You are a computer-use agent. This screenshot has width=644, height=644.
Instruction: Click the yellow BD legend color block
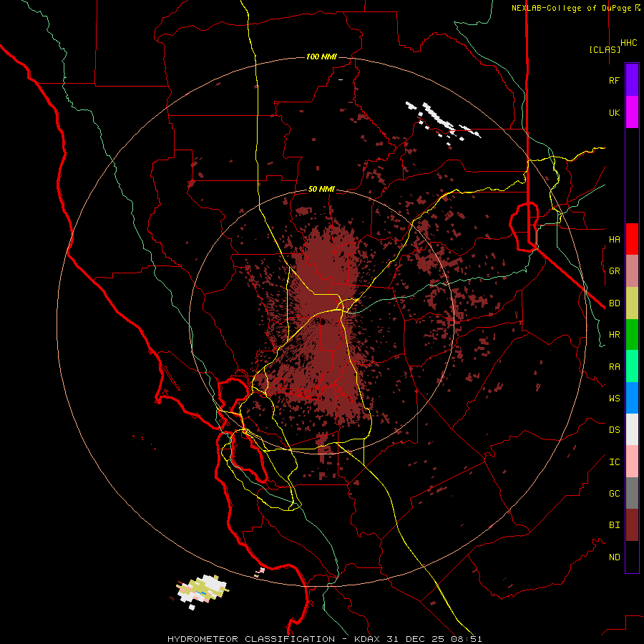pos(632,303)
